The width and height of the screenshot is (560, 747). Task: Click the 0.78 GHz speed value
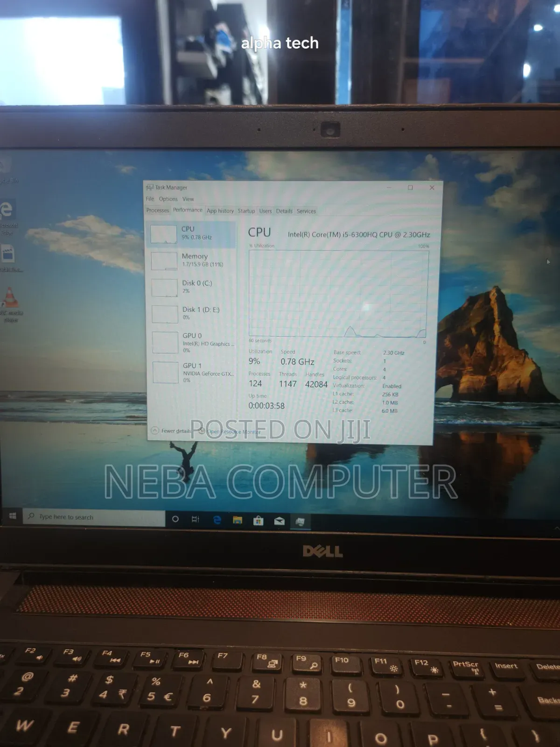pyautogui.click(x=297, y=362)
